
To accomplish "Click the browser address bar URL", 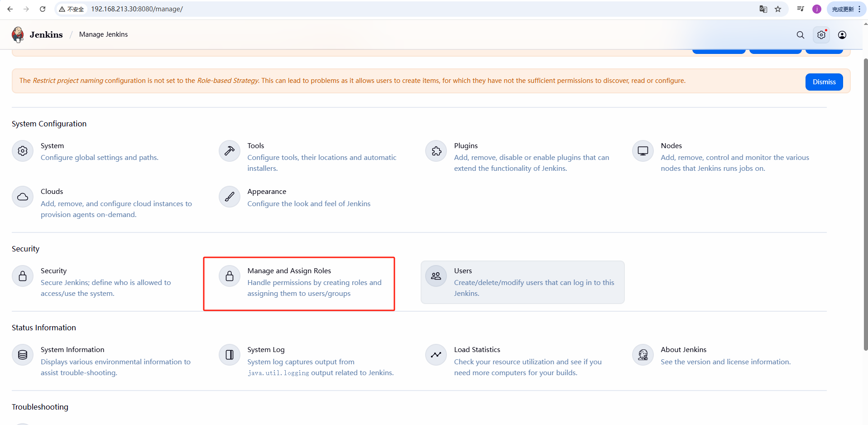I will (x=137, y=9).
